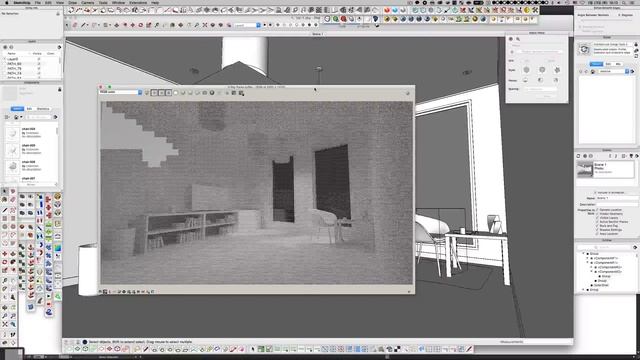Click Zoom Extents icon in top toolbar
The image size is (640, 360).
point(205,25)
